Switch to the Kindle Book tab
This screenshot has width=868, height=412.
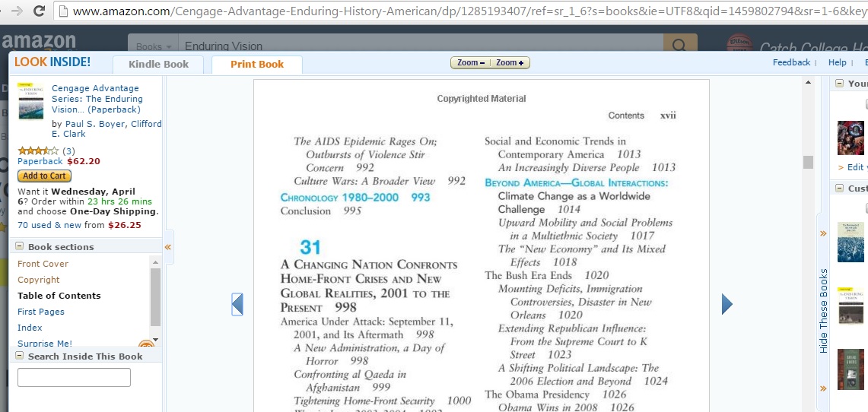coord(158,65)
